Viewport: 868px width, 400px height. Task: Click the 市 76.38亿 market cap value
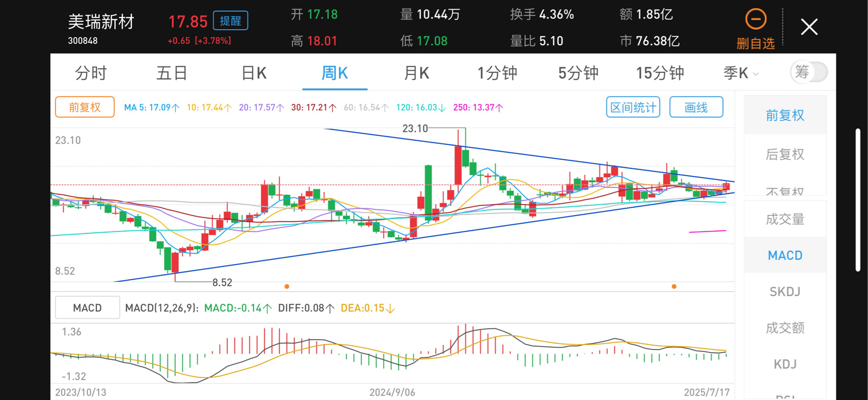click(x=650, y=41)
